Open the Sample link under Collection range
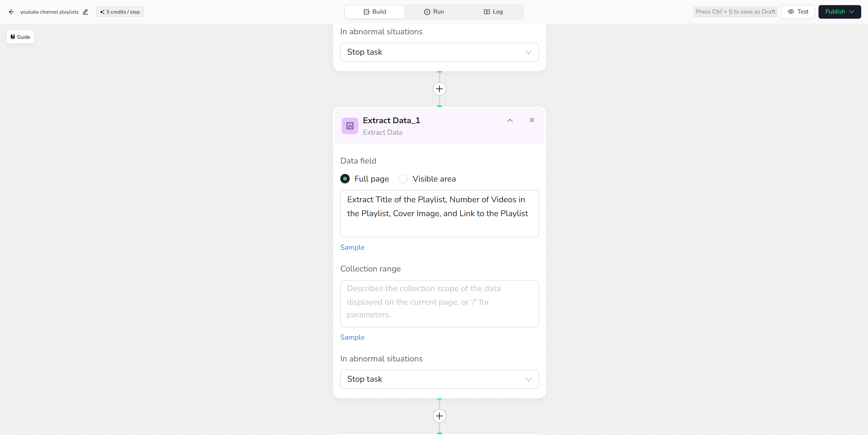The height and width of the screenshot is (435, 868). 352,337
